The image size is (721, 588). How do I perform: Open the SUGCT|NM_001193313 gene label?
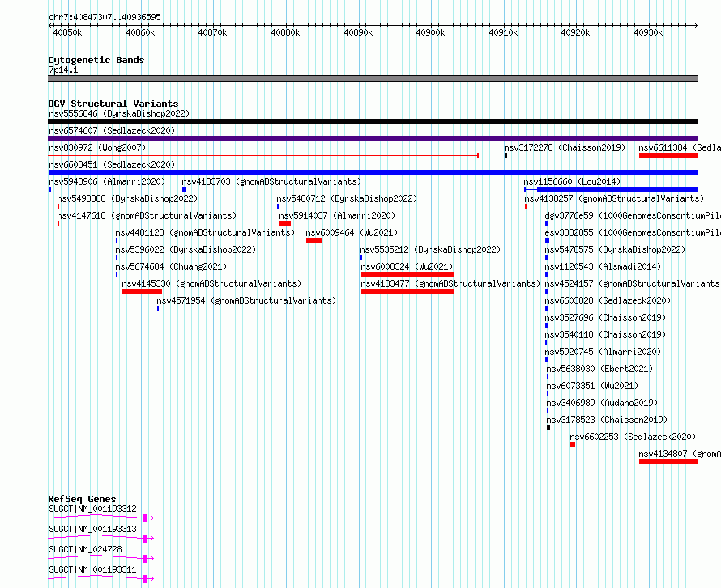click(x=93, y=529)
